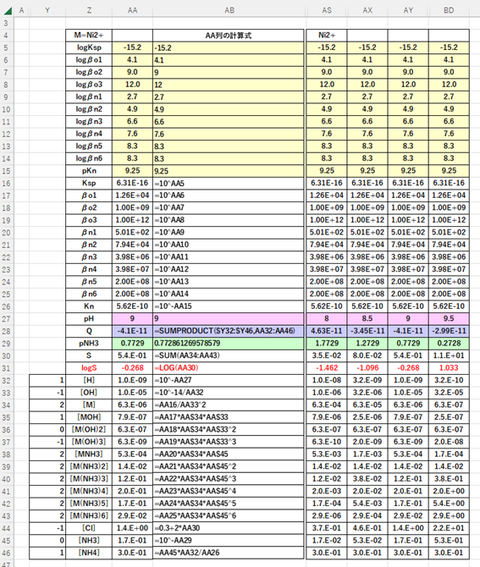Viewport: 480px width, 567px height.
Task: Click Q value -2.99E-11
Action: pos(449,331)
